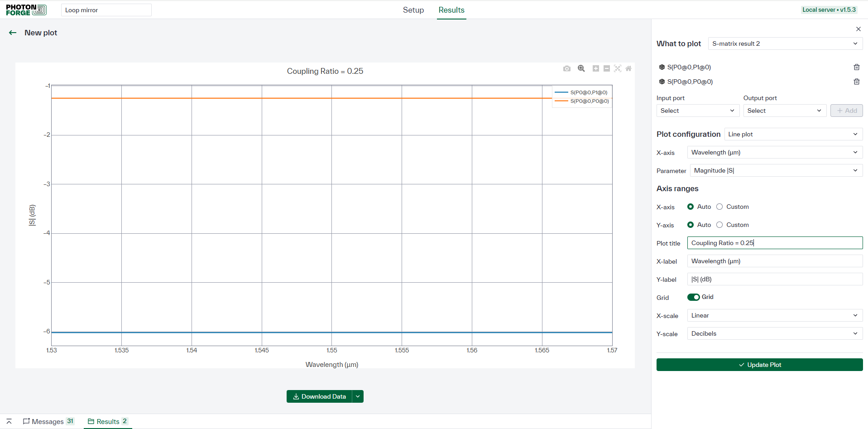The width and height of the screenshot is (868, 429).
Task: Select X-axis Custom range radio
Action: coord(719,207)
